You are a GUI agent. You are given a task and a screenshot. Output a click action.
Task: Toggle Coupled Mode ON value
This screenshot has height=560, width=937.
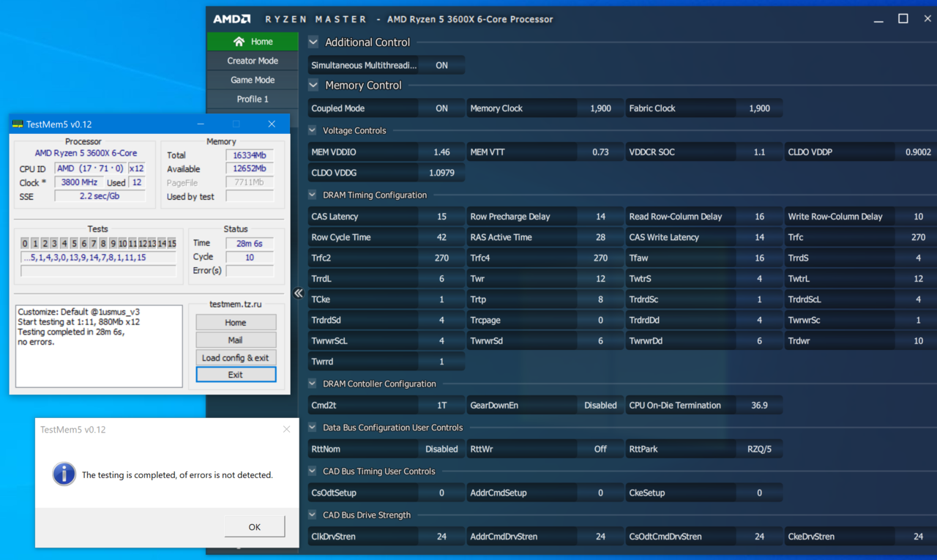[441, 108]
